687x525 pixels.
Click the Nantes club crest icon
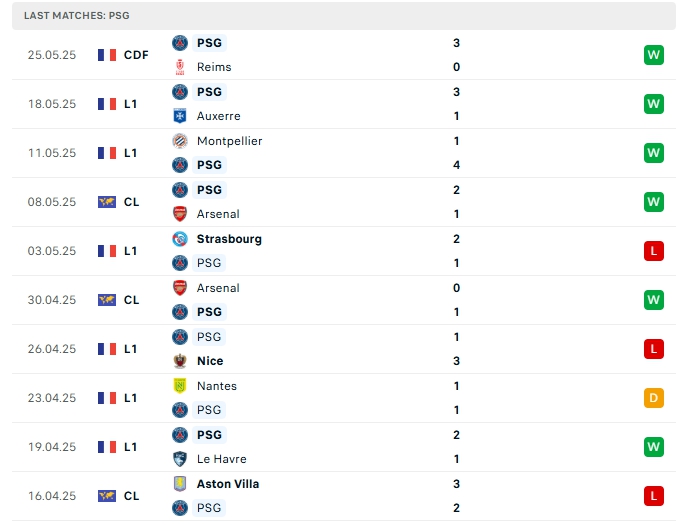[180, 386]
